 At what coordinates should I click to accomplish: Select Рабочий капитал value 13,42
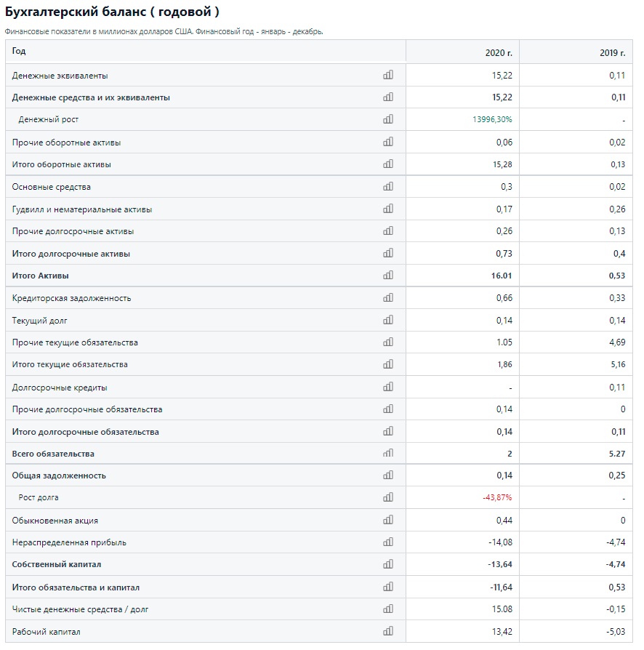pyautogui.click(x=502, y=632)
